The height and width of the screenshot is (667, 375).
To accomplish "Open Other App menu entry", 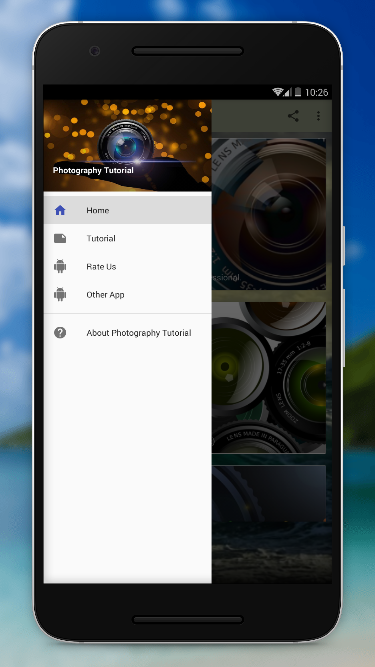I will pyautogui.click(x=128, y=294).
